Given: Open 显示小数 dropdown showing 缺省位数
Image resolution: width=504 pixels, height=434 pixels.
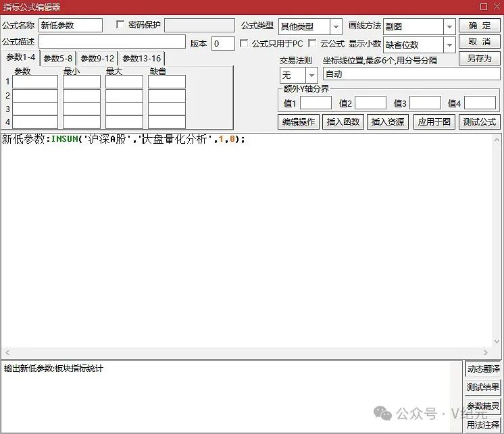Looking at the screenshot, I should [419, 45].
